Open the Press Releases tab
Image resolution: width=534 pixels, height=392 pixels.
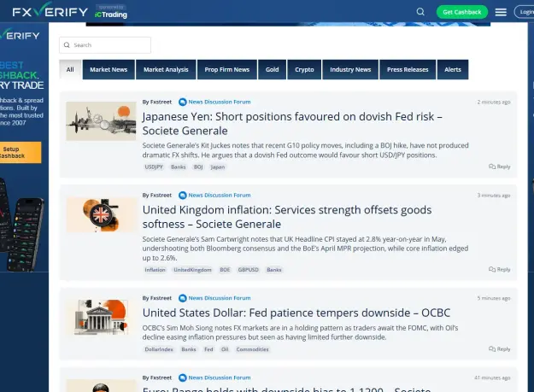(408, 69)
